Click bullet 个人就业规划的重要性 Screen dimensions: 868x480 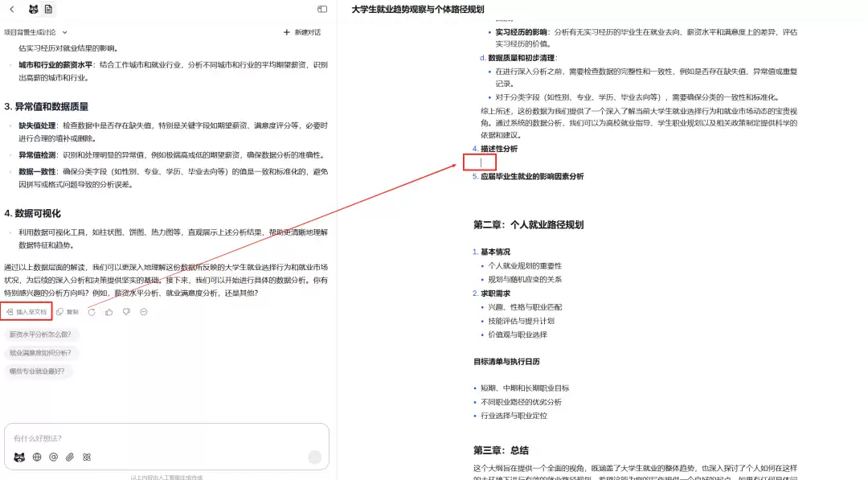525,266
